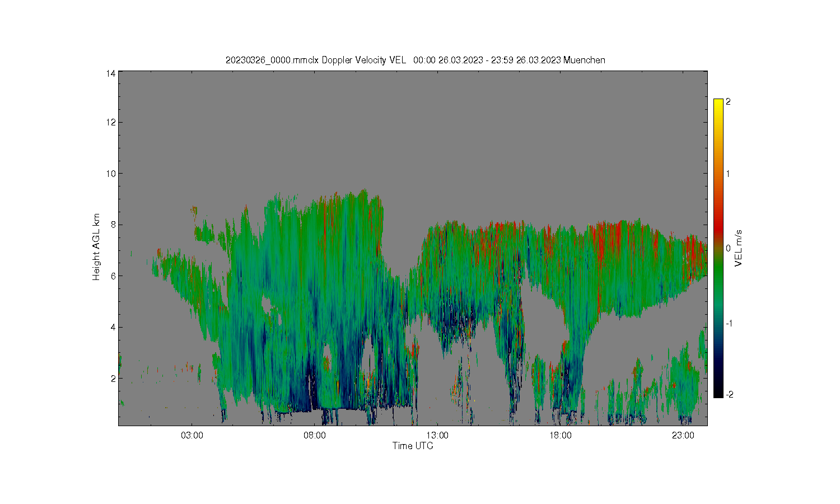Click the 18:00 time tick label

pyautogui.click(x=561, y=436)
